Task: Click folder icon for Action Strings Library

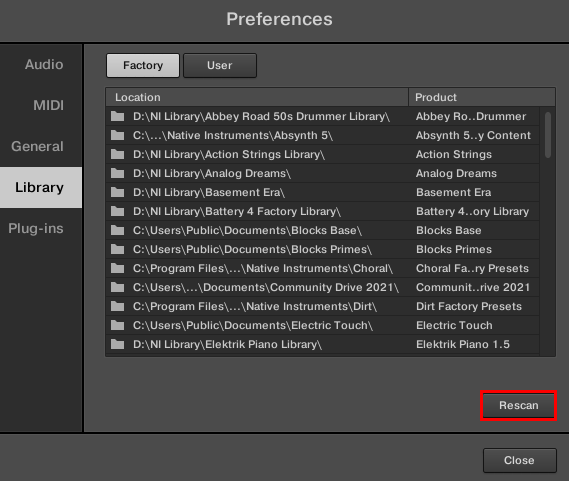Action: coord(117,154)
